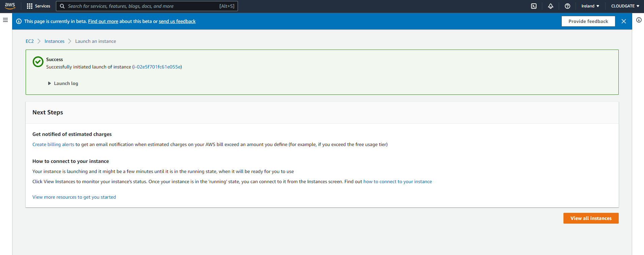The image size is (644, 255).
Task: Click the AWS logo home icon
Action: (10, 6)
